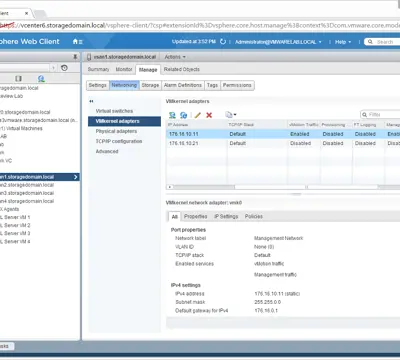Image resolution: width=400 pixels, height=360 pixels.
Task: Sort by IP Address column header
Action: 197,125
